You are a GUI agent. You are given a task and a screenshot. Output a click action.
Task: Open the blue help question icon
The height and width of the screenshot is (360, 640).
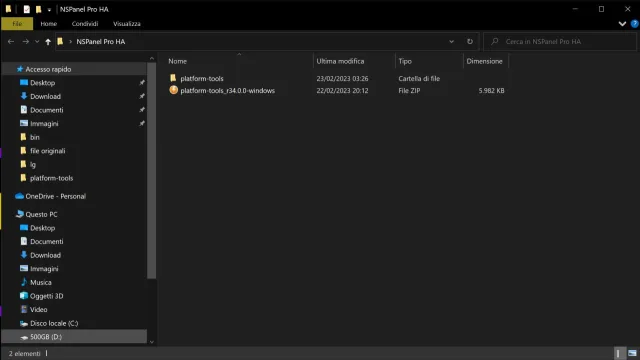pos(634,24)
